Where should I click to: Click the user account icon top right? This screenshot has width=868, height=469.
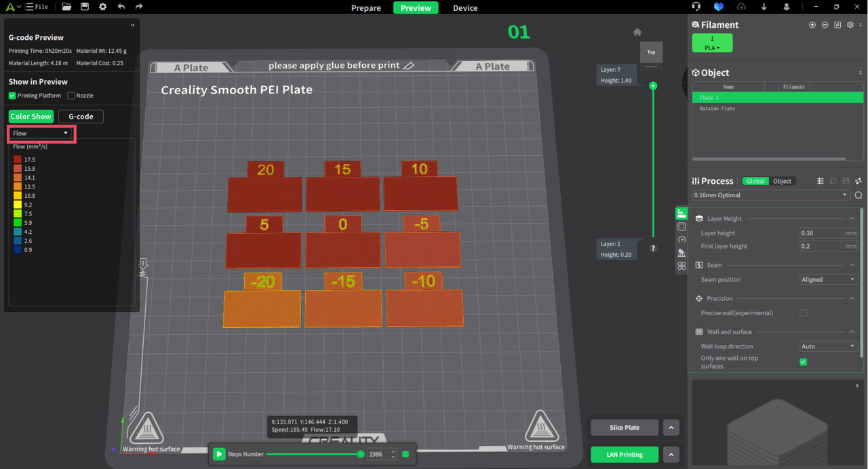785,6
